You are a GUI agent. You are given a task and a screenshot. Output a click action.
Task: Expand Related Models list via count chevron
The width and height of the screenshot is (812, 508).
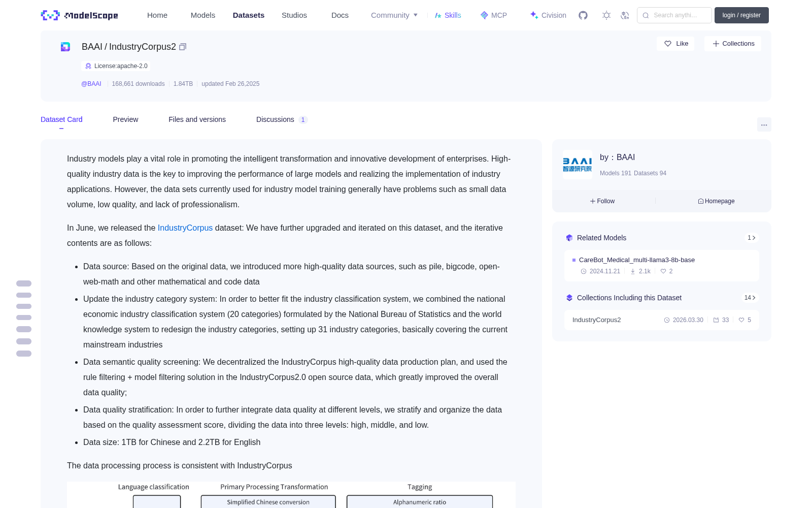pyautogui.click(x=752, y=238)
